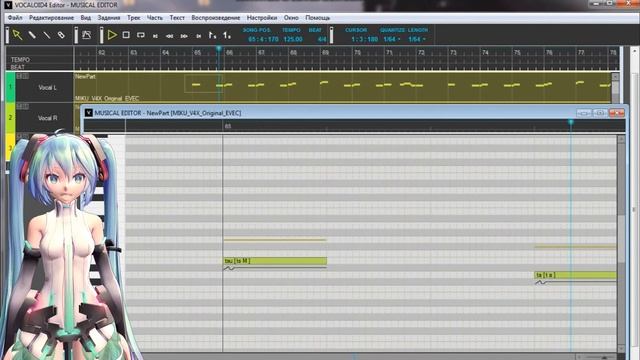640x360 pixels.
Task: Open the Текст menu
Action: point(177,18)
